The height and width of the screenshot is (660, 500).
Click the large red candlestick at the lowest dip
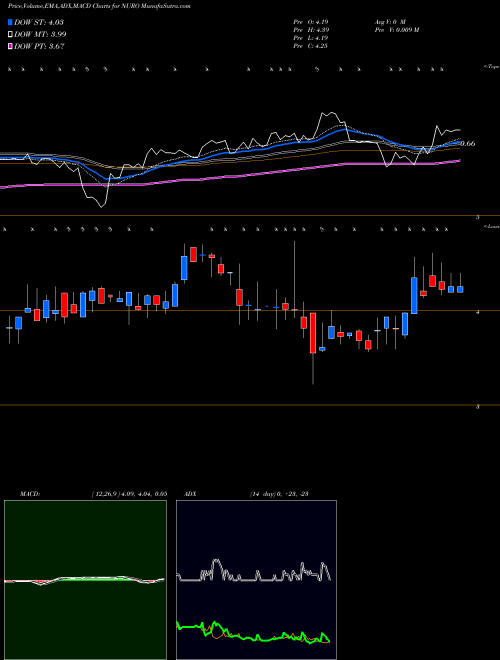[313, 333]
